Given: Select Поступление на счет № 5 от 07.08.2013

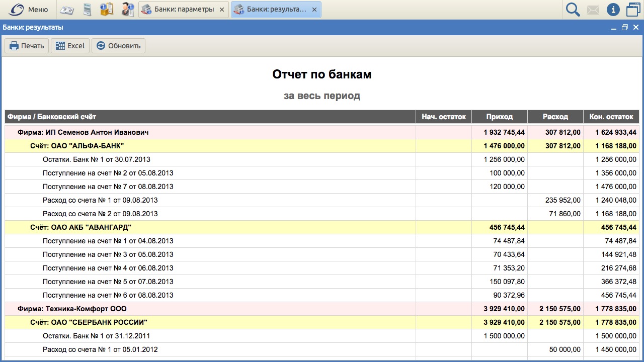Looking at the screenshot, I should point(322,282).
